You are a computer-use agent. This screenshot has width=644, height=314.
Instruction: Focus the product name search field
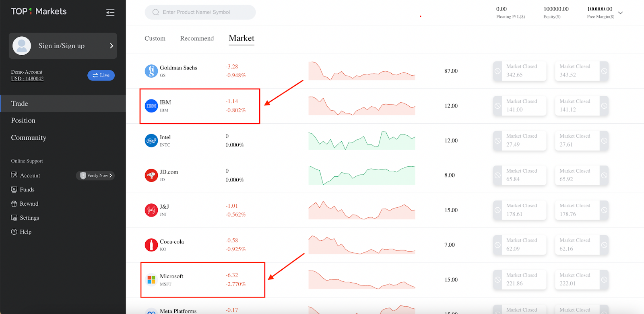[200, 12]
